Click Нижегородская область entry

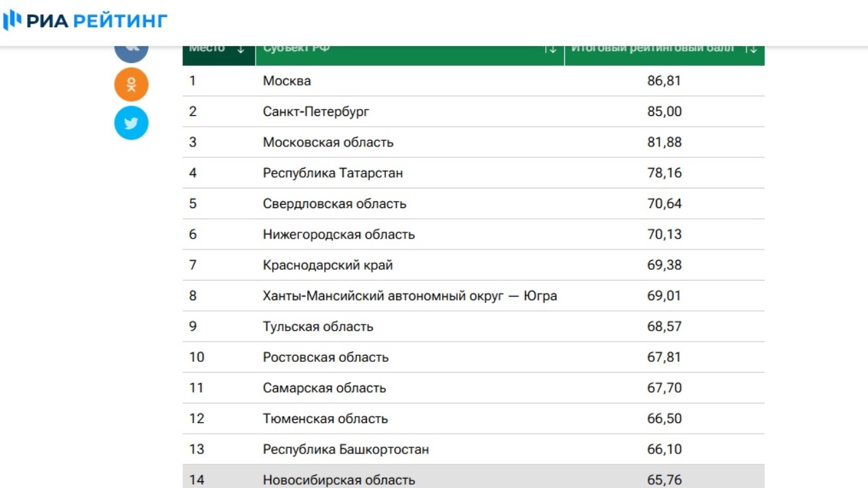click(x=338, y=235)
